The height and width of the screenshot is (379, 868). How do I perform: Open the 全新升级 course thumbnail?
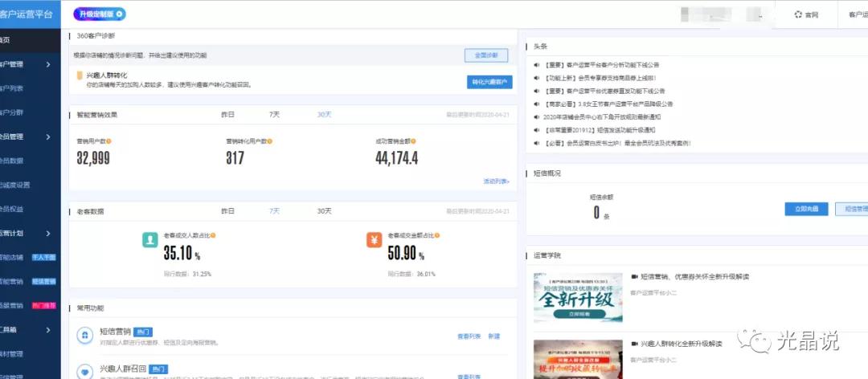(x=578, y=298)
